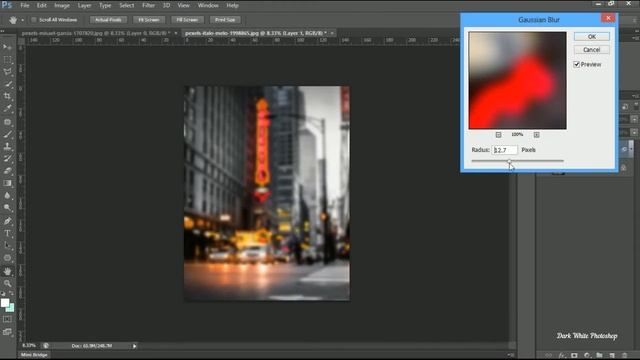Screen dimensions: 640x360
Task: Create a new layer group
Action: point(599,356)
